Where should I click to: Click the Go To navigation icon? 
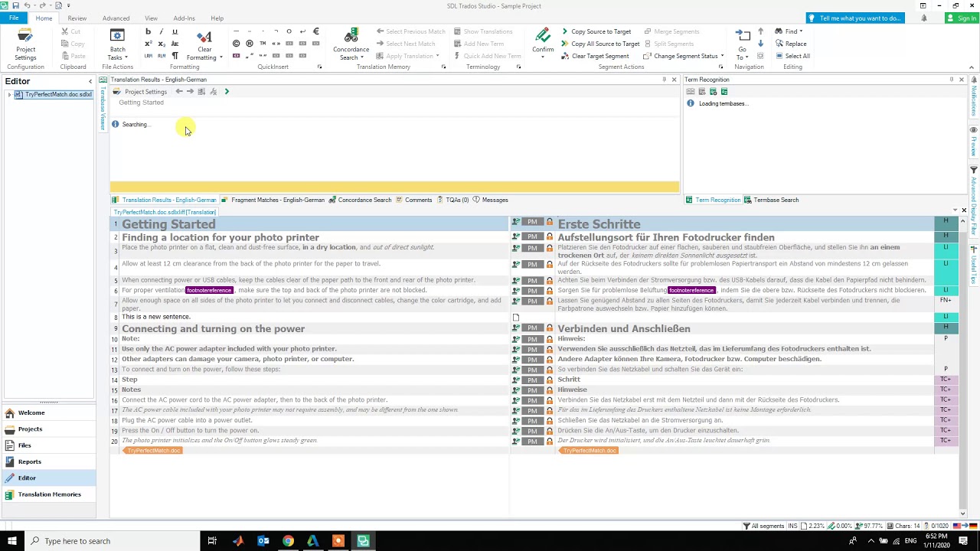[x=743, y=36]
